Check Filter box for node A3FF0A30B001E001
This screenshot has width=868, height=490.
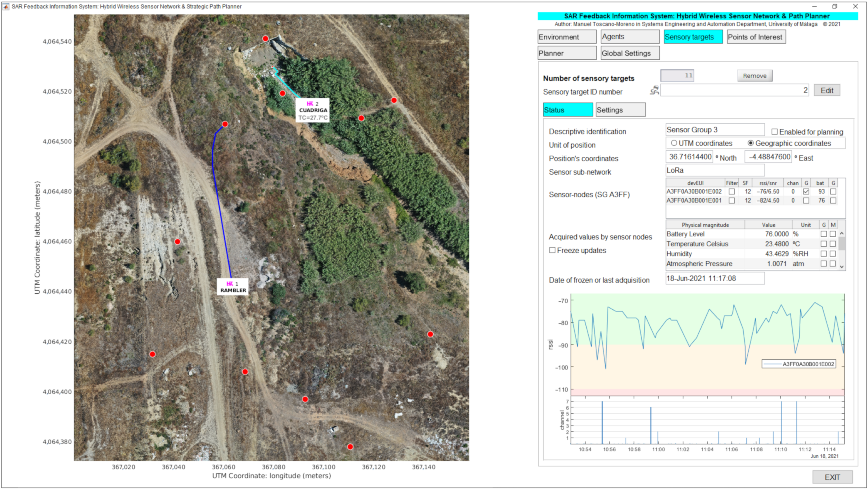[731, 201]
